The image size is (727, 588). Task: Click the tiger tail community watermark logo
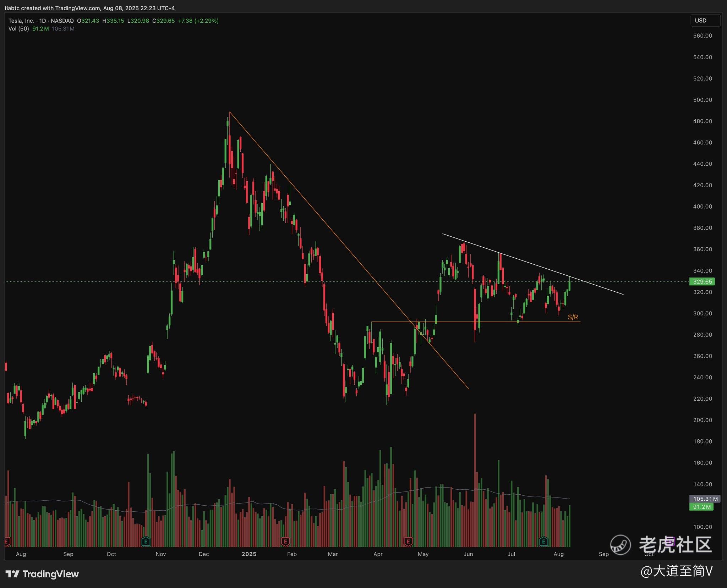[x=621, y=545]
